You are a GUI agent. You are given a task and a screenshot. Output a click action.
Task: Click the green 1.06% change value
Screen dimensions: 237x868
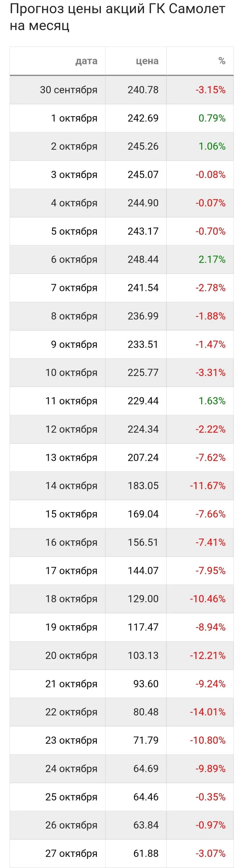click(212, 146)
